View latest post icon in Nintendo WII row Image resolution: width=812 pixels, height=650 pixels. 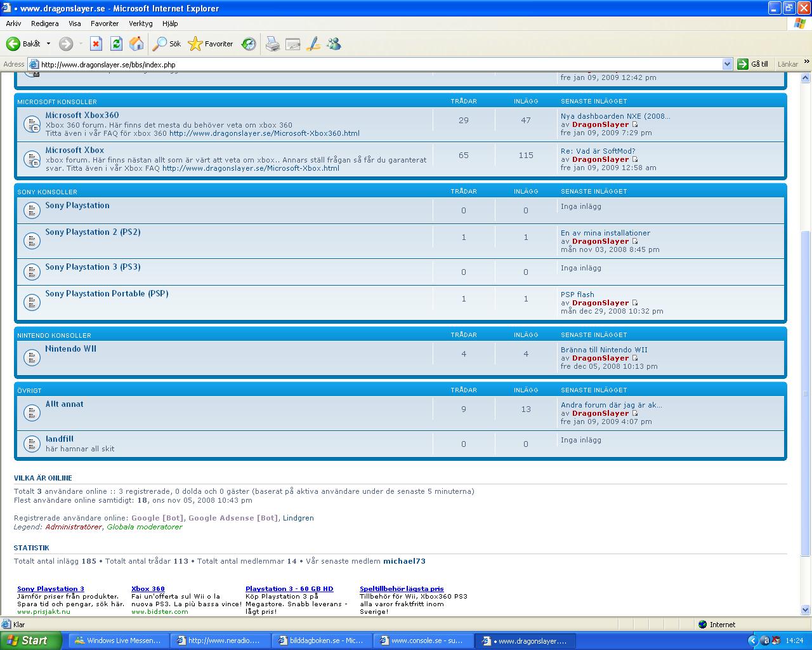[x=635, y=358]
